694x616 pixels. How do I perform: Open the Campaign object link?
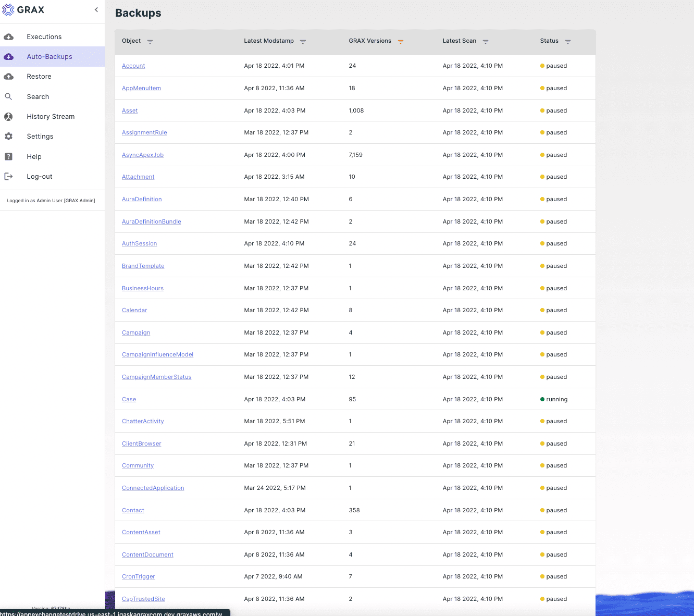click(x=136, y=333)
